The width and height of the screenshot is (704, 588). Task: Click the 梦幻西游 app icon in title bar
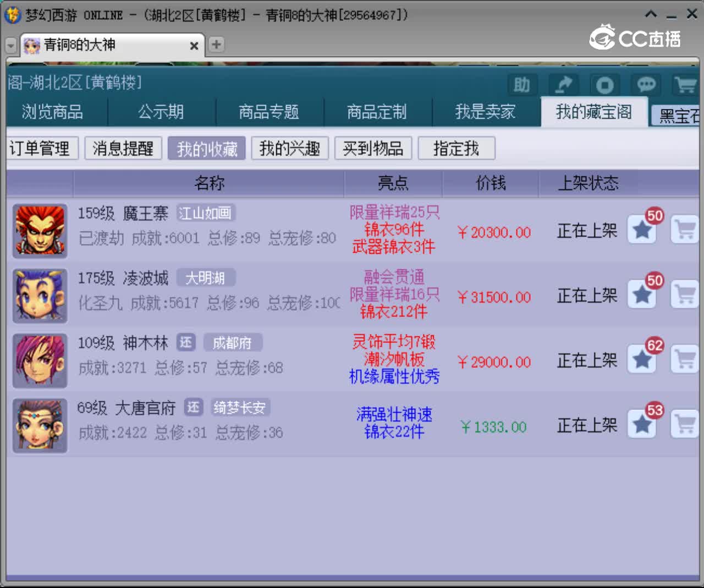tap(12, 15)
